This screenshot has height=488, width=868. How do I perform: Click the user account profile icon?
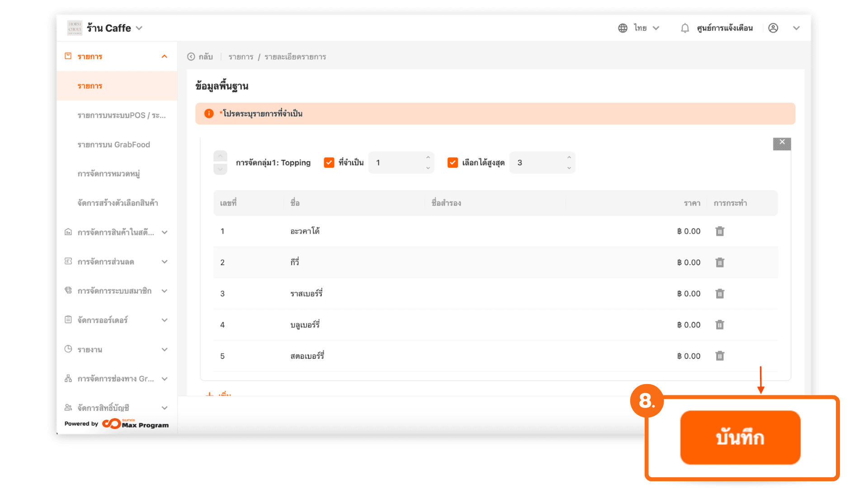coord(773,28)
